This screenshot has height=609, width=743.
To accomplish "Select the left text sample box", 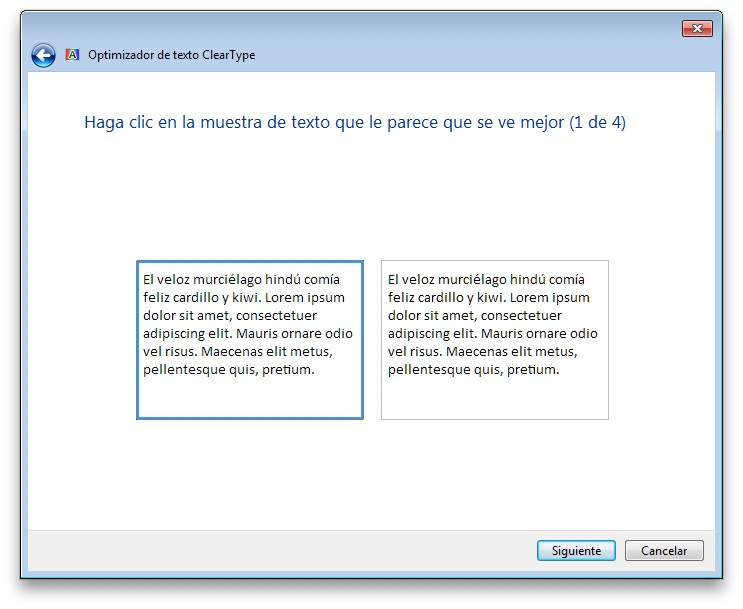I will click(x=249, y=339).
